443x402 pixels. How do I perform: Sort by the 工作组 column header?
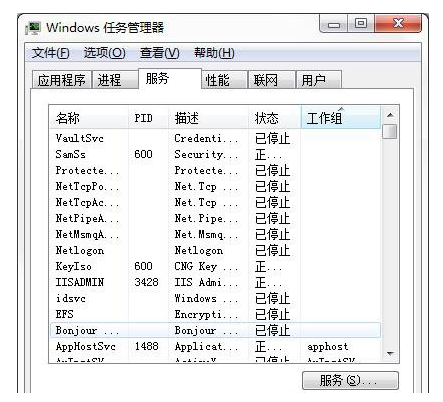(x=340, y=118)
